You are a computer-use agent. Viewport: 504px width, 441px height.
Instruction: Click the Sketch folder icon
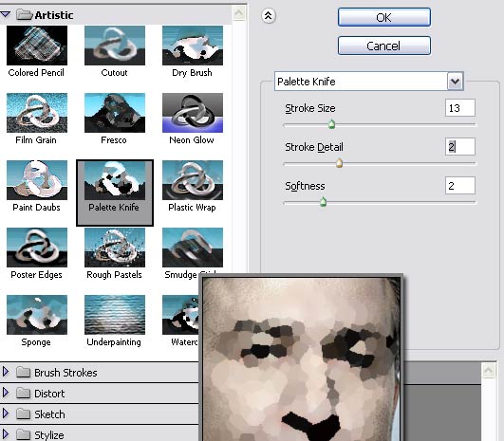coord(23,413)
